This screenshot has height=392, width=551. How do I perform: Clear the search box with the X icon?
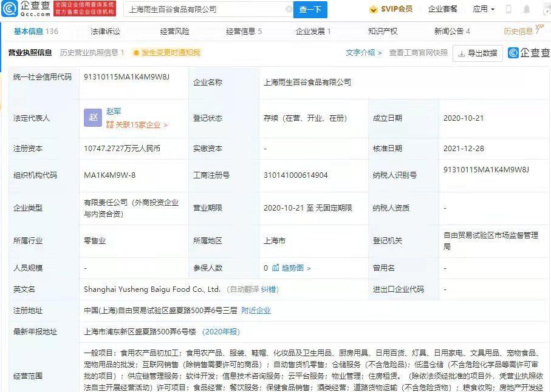pyautogui.click(x=289, y=9)
